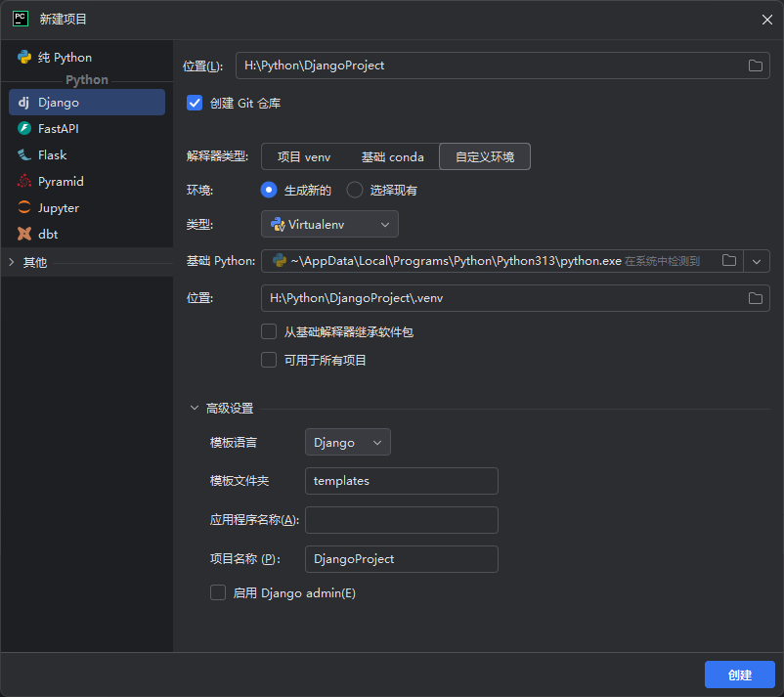This screenshot has width=784, height=697.
Task: Switch to 基础 conda interpreter type
Action: click(x=393, y=157)
